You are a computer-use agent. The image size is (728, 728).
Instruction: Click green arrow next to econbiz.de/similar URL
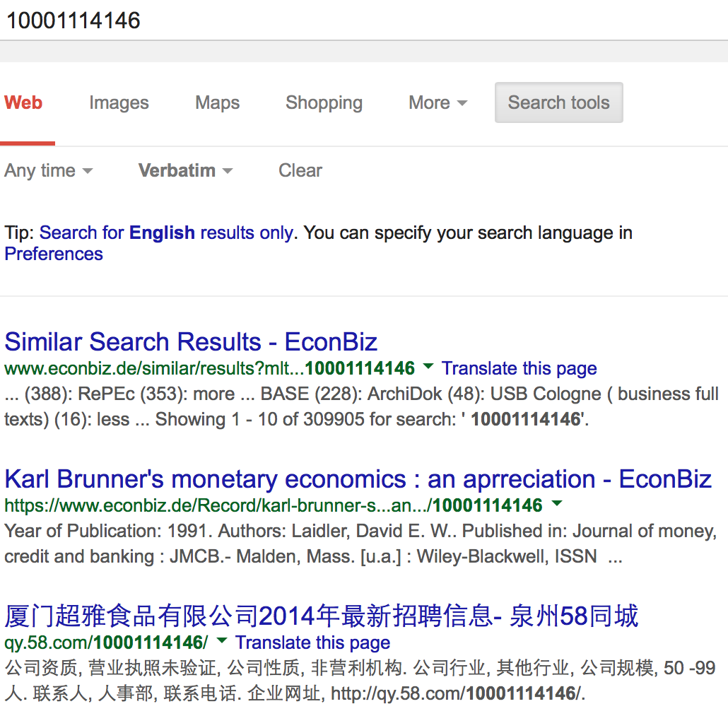[428, 367]
